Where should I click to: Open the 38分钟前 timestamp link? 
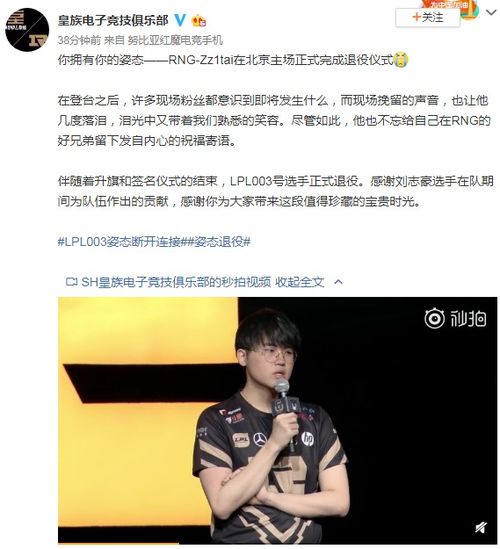[x=79, y=40]
